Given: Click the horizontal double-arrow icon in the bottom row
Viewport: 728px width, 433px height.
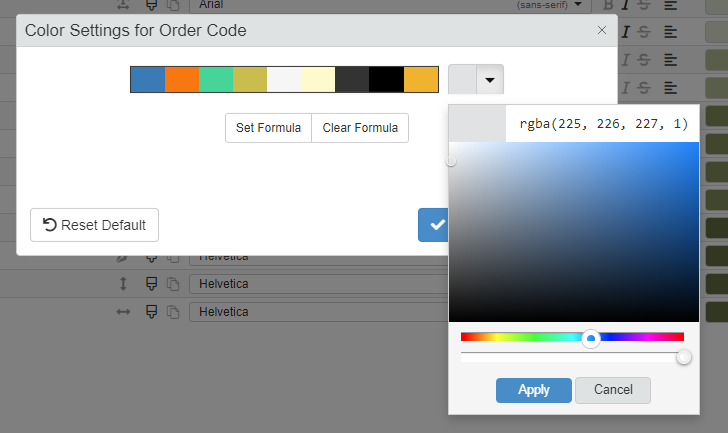Looking at the screenshot, I should pos(123,311).
